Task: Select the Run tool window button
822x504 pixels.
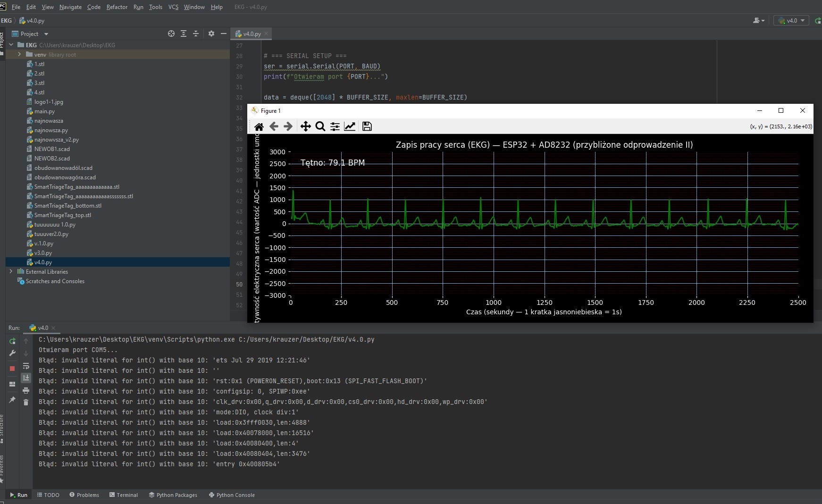Action: coord(19,495)
